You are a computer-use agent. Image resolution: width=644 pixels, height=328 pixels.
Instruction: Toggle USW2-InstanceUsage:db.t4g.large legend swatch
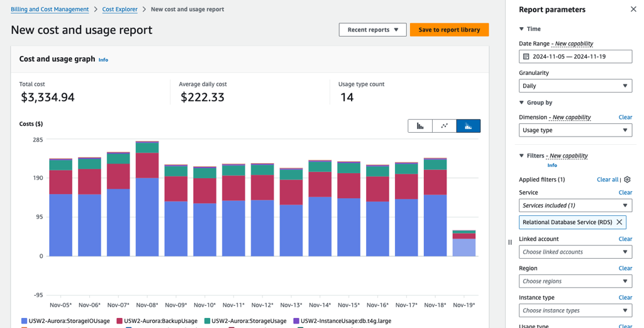click(296, 321)
